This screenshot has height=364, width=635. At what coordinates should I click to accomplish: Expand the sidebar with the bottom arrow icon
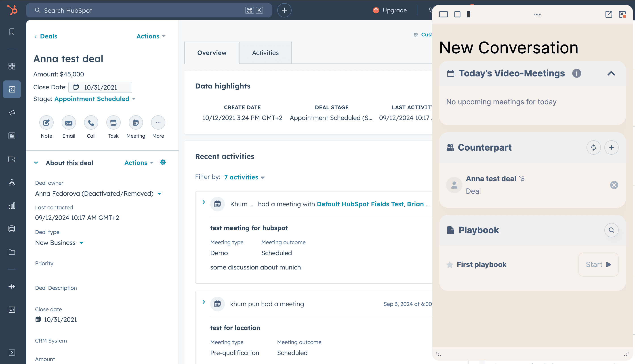point(12,353)
